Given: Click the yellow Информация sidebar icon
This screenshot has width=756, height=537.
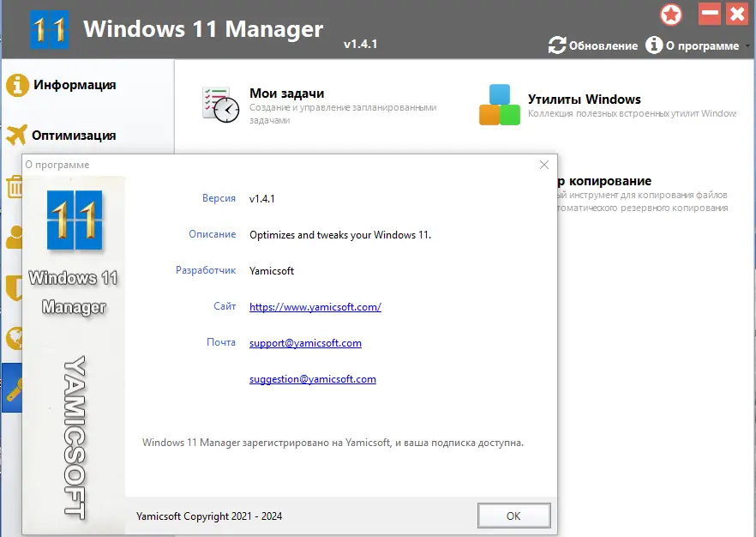Looking at the screenshot, I should 17,86.
